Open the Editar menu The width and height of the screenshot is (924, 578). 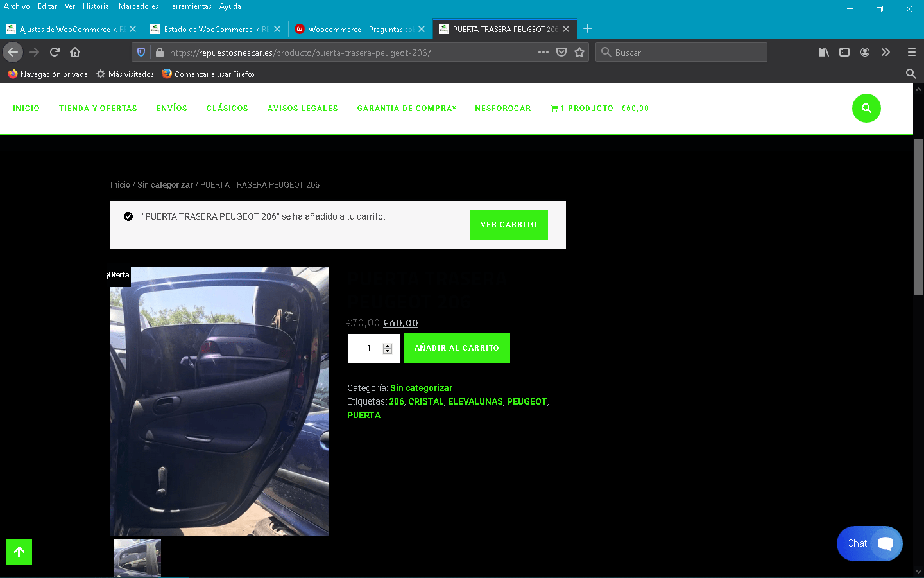tap(47, 6)
